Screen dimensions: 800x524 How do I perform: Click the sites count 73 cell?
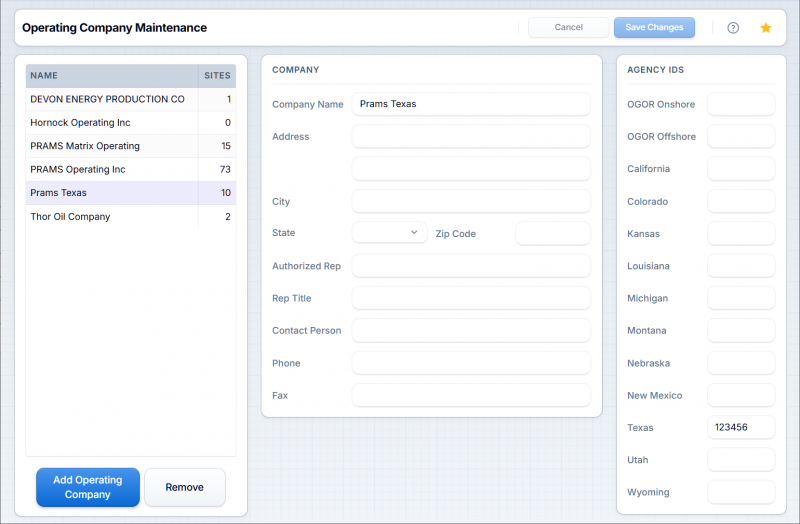pyautogui.click(x=217, y=169)
